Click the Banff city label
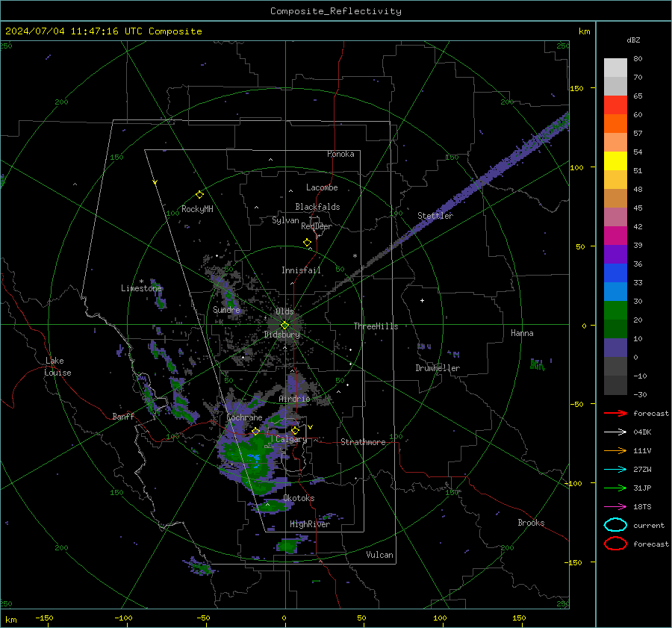The width and height of the screenshot is (672, 628). (x=123, y=417)
